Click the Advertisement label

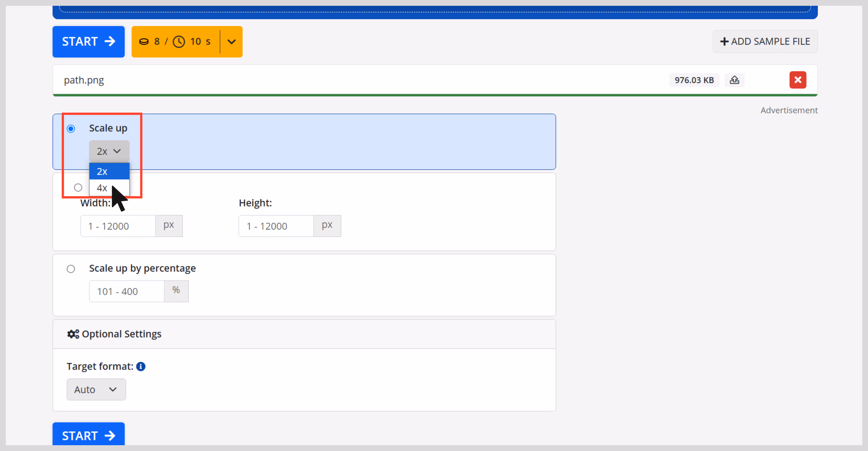[x=789, y=110]
